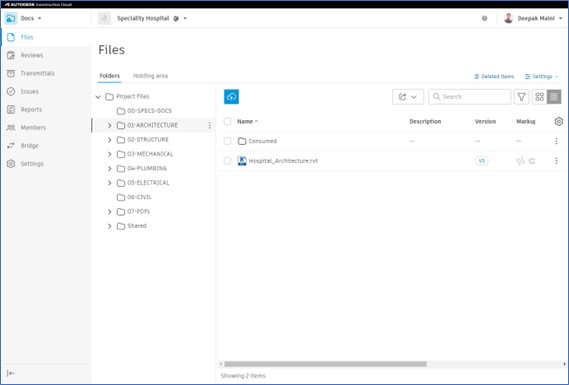Expand the 07-PDFs folder
This screenshot has width=569, height=385.
(x=110, y=212)
